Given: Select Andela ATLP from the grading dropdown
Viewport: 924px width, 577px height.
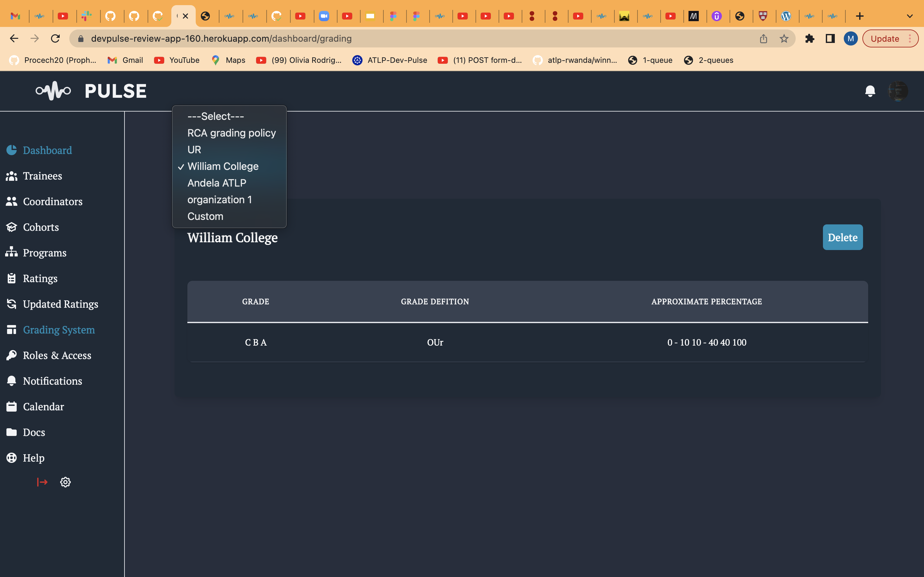Looking at the screenshot, I should point(217,183).
